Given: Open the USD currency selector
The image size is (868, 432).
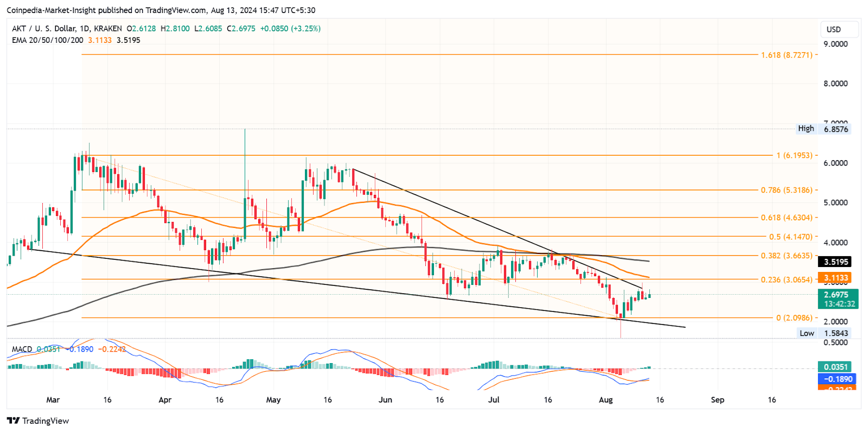Looking at the screenshot, I should click(839, 29).
